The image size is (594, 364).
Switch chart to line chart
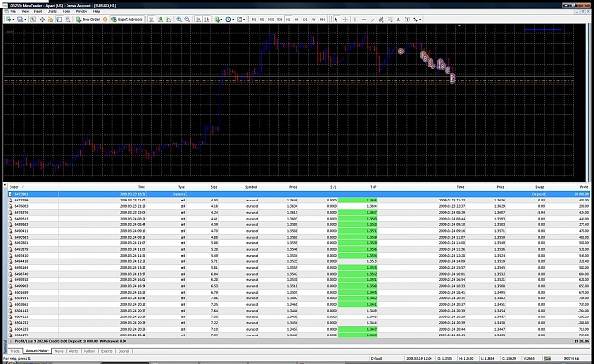168,19
